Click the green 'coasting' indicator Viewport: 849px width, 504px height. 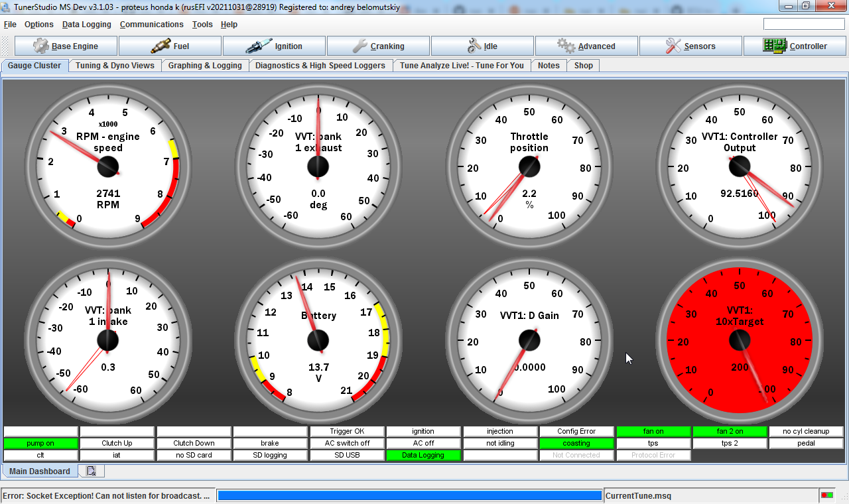pos(576,443)
